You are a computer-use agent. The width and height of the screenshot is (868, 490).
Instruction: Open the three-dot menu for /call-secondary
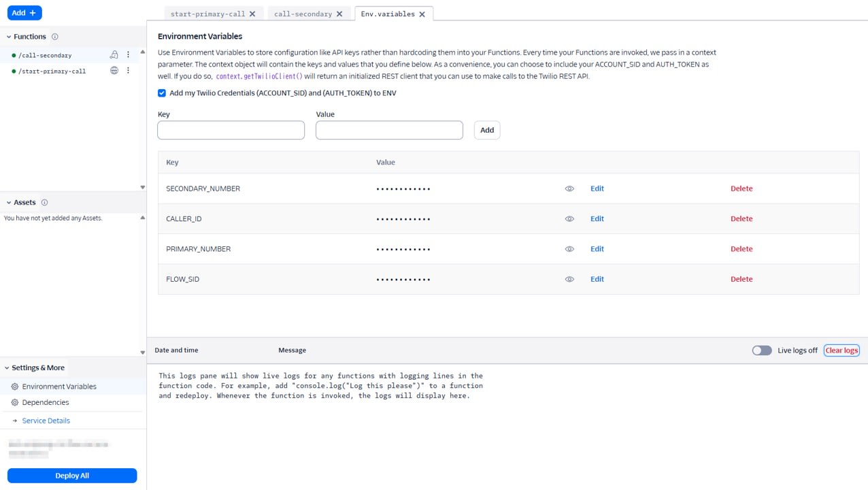pos(128,55)
